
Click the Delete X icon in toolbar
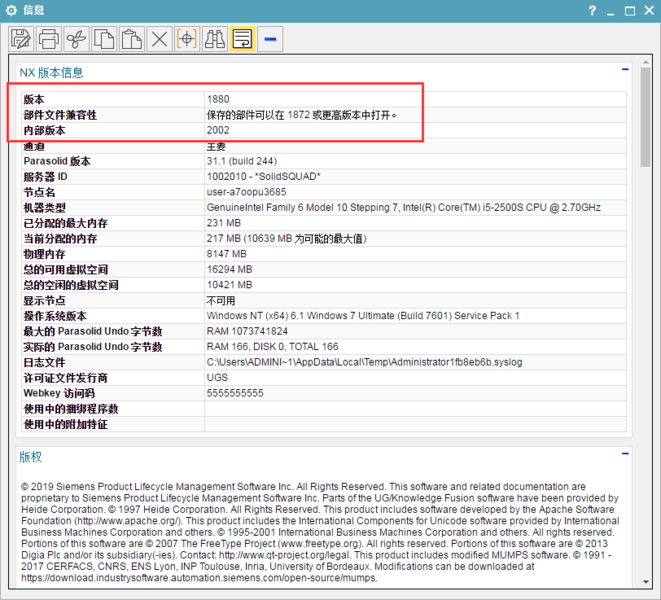159,39
